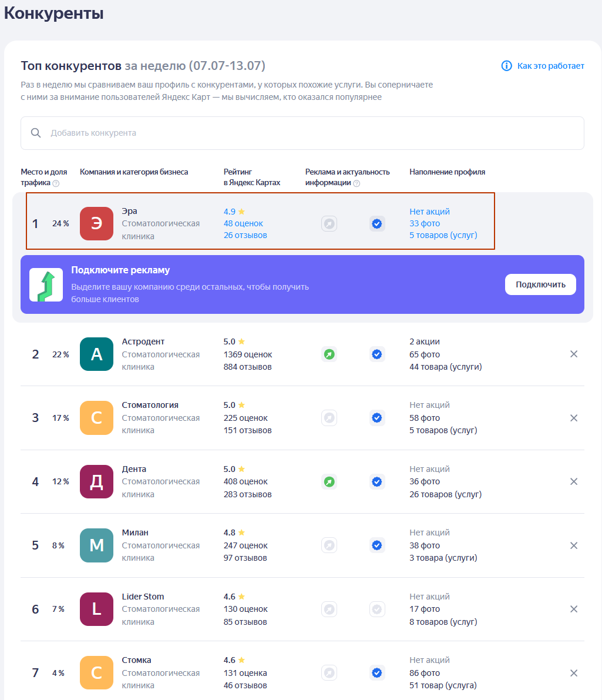
Task: Remove Lider Stom from competitors
Action: tap(574, 609)
